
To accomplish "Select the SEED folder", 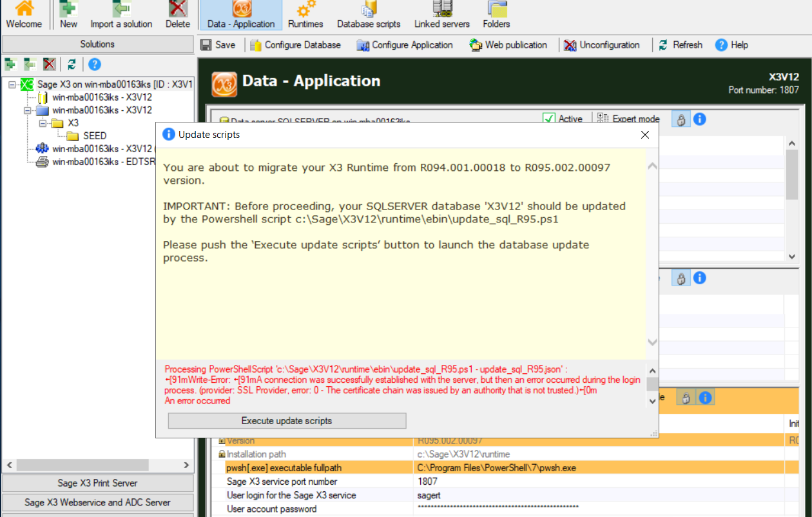I will pyautogui.click(x=95, y=136).
